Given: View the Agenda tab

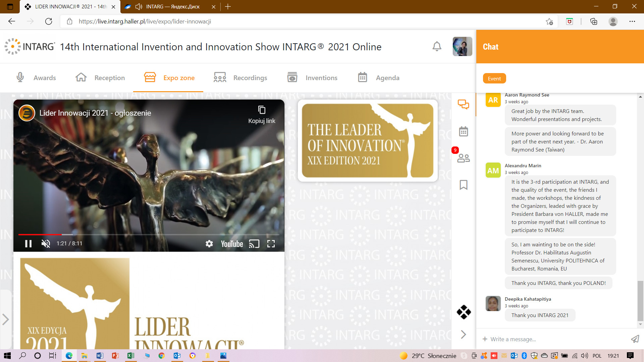Looking at the screenshot, I should point(378,78).
